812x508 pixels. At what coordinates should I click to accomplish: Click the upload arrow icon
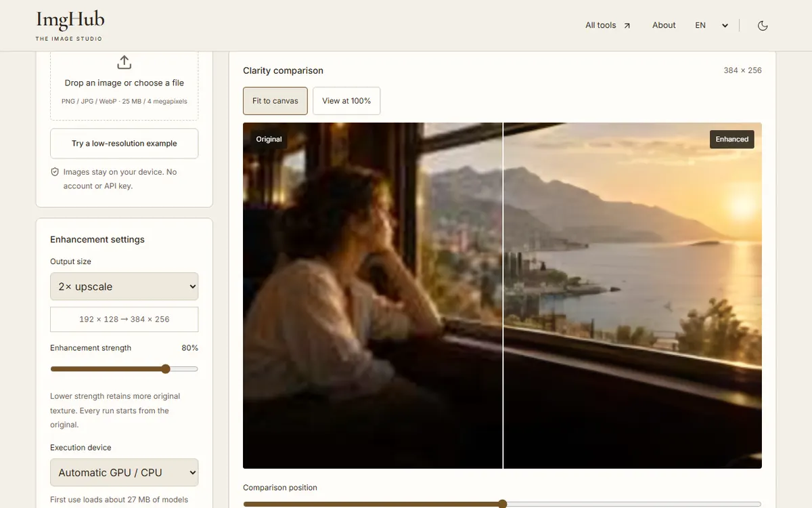(124, 62)
